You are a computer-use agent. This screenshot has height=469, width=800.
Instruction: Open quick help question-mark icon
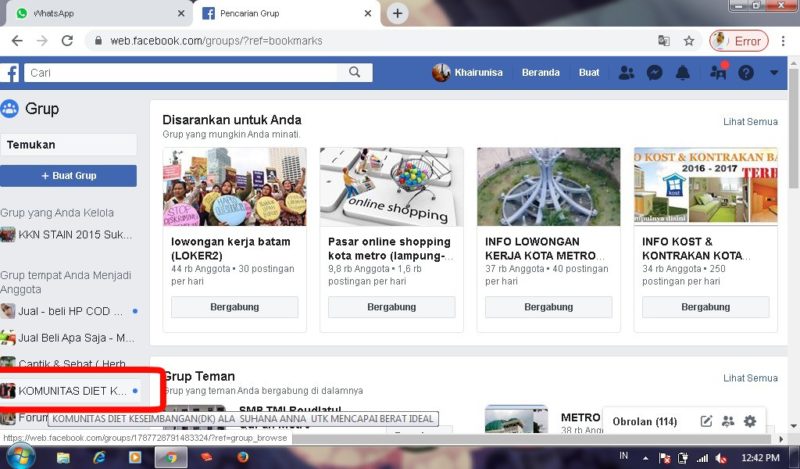pos(745,72)
